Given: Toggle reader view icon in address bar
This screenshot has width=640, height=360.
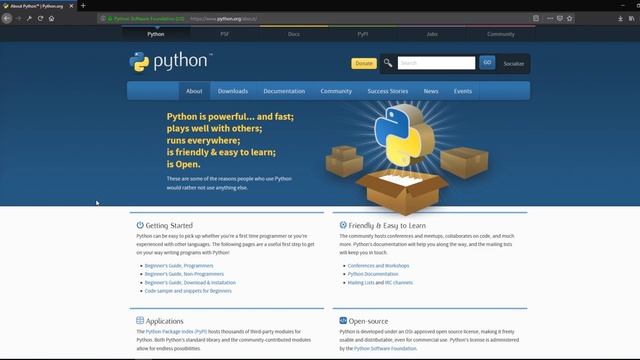Looking at the screenshot, I should pyautogui.click(x=536, y=18).
